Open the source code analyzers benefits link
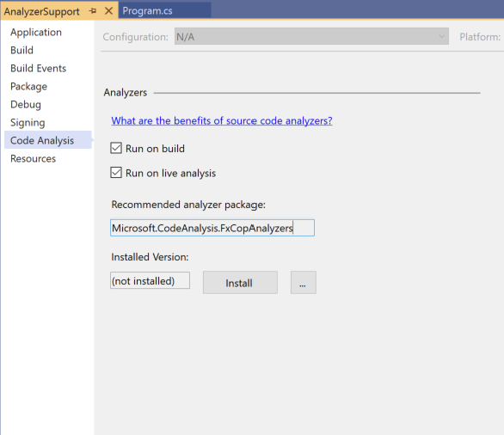 click(222, 121)
